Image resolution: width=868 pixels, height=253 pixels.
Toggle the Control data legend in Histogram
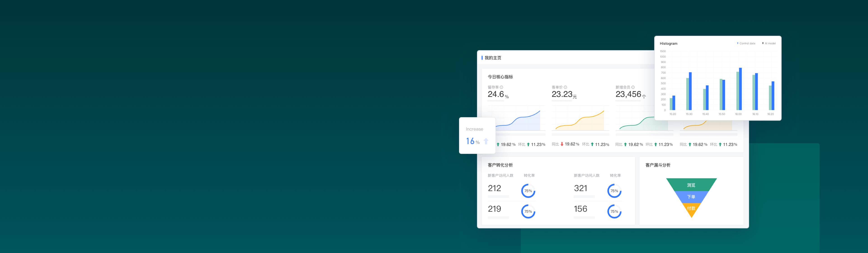tap(746, 43)
